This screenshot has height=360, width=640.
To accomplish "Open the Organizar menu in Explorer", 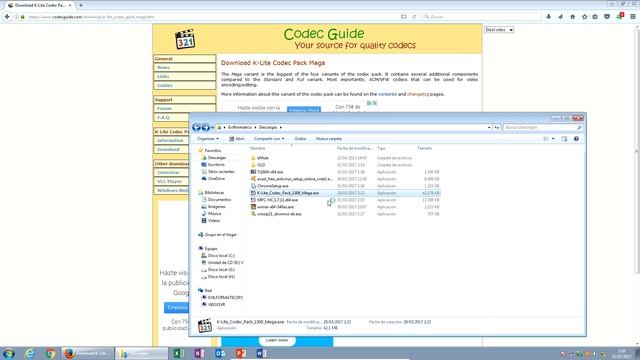I will [x=207, y=139].
